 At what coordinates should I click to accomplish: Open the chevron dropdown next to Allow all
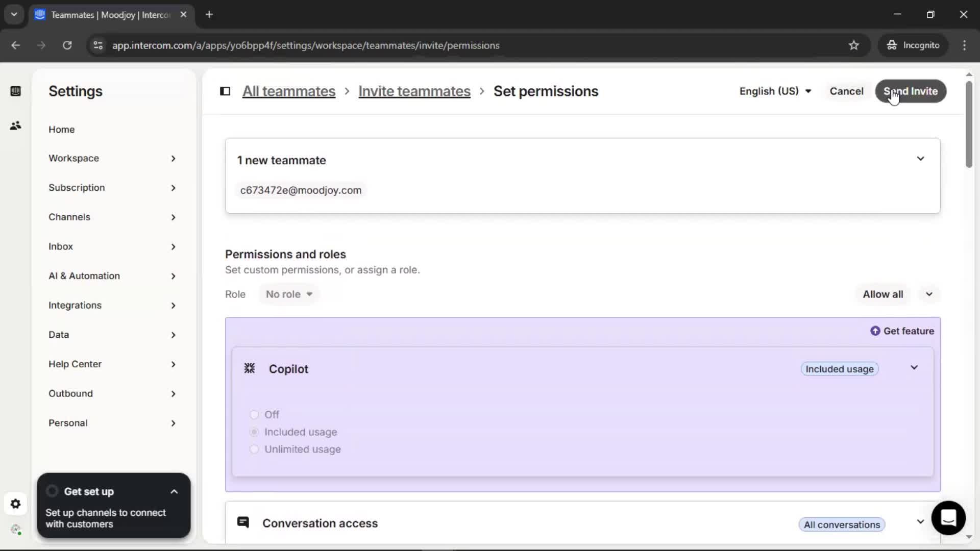tap(929, 294)
